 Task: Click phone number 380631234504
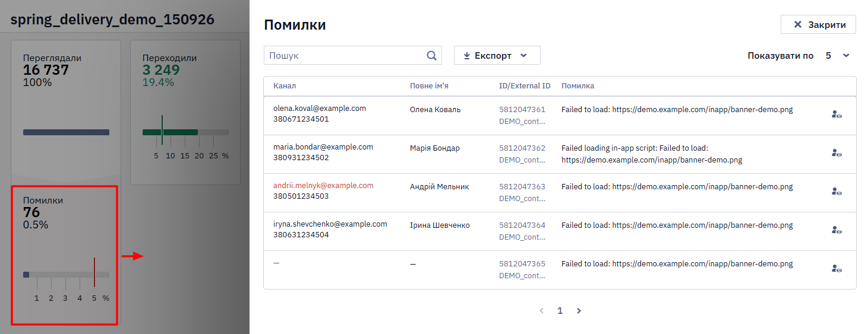click(301, 235)
